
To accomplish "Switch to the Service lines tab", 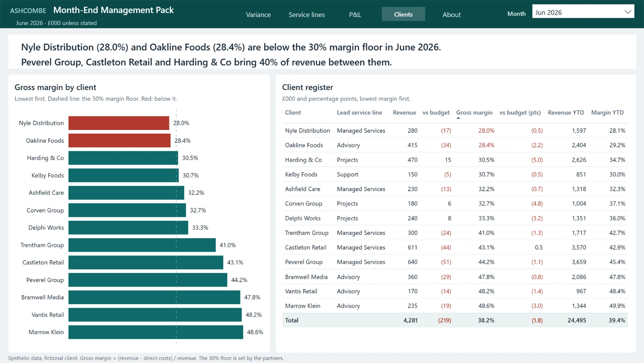I will (306, 15).
